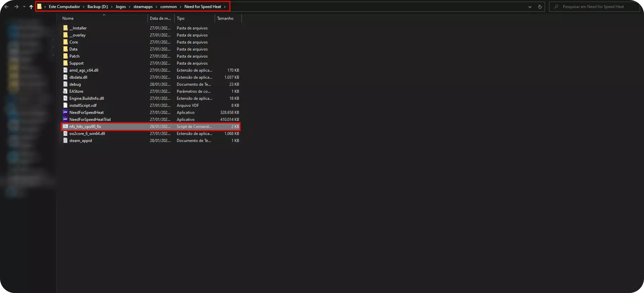Select the __overlay folder icon

tap(65, 35)
